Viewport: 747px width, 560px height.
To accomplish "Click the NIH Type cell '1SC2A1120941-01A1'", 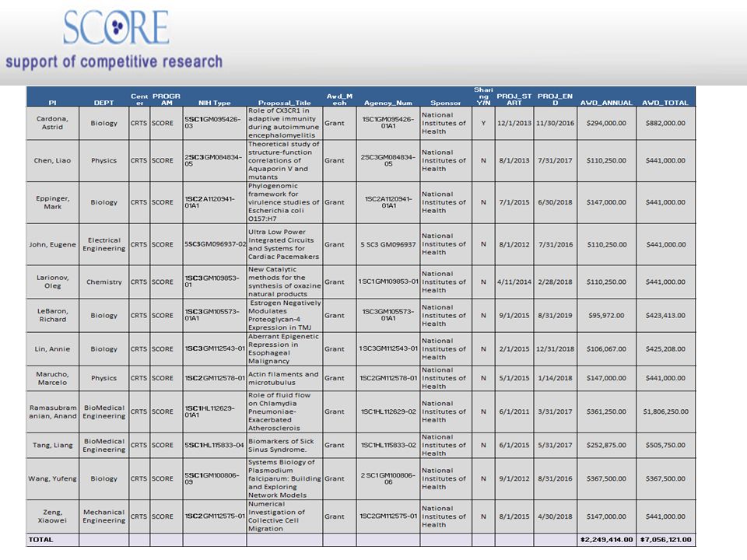I will click(x=215, y=202).
